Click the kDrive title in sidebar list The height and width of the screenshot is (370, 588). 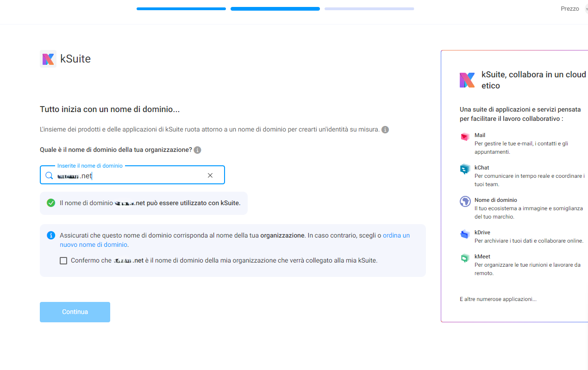pyautogui.click(x=482, y=232)
